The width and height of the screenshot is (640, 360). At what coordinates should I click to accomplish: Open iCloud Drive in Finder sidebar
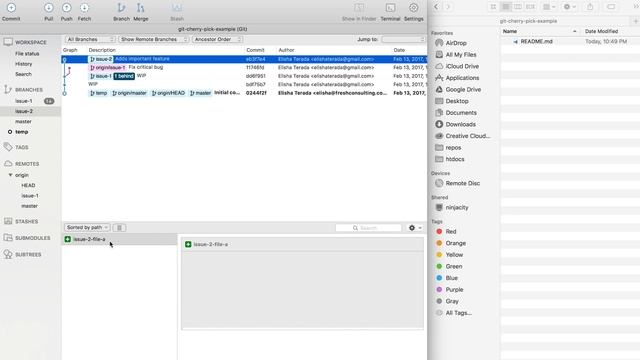[462, 66]
